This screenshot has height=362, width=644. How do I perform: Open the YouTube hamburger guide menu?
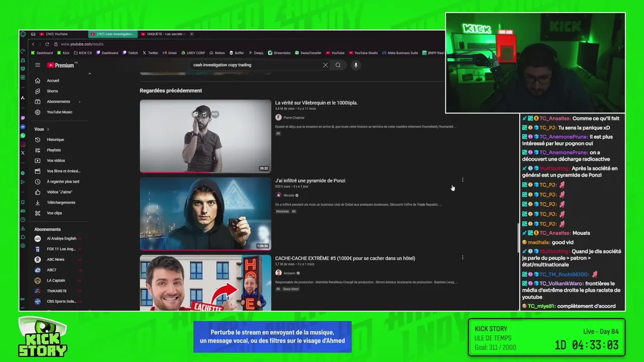[x=37, y=65]
